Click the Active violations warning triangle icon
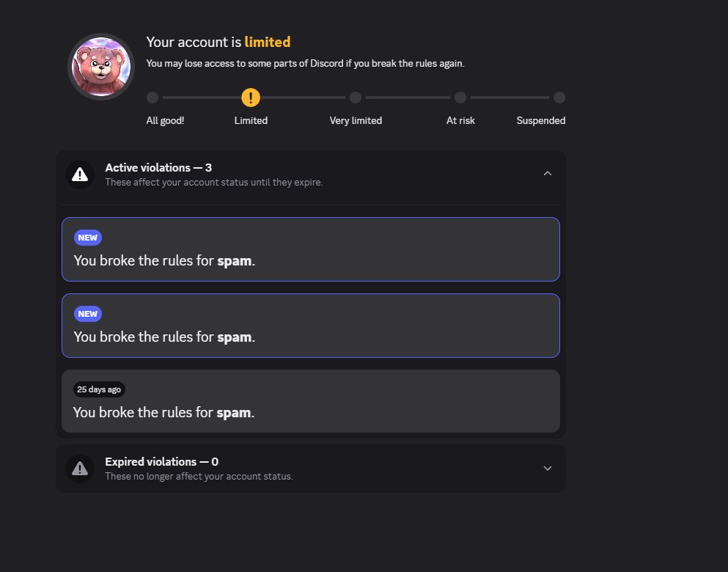 pyautogui.click(x=80, y=175)
